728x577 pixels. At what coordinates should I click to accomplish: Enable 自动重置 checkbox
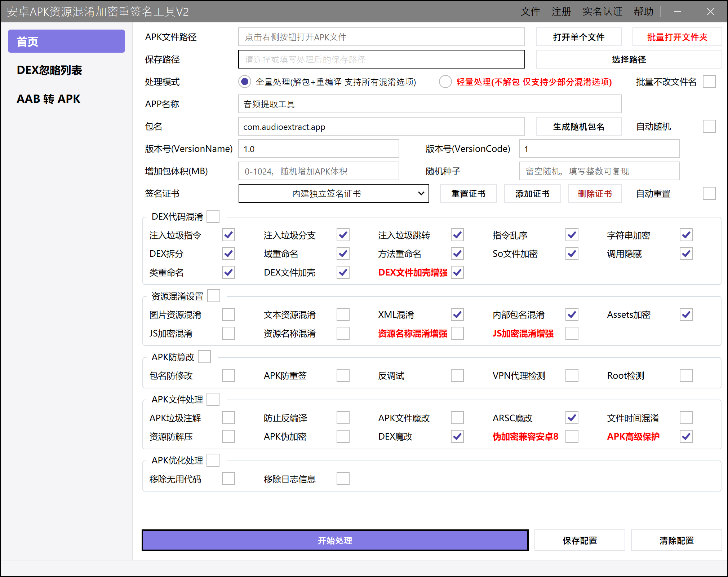[x=709, y=194]
